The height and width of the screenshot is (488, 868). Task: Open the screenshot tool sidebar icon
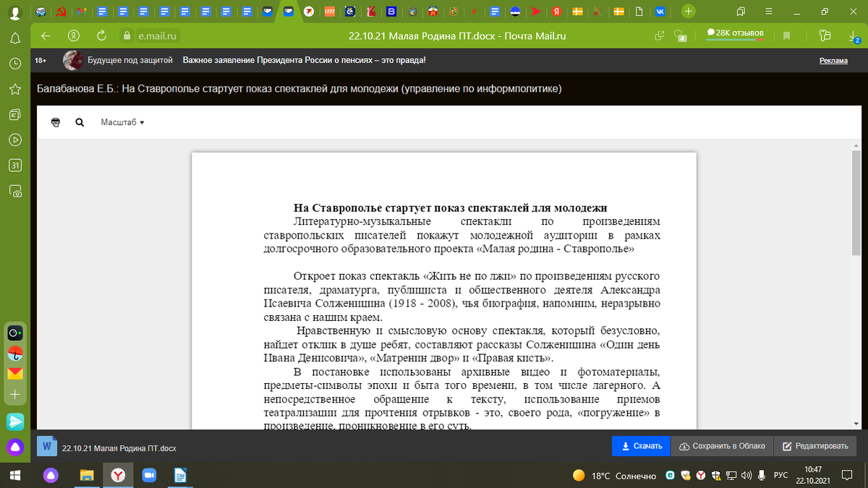[x=14, y=191]
